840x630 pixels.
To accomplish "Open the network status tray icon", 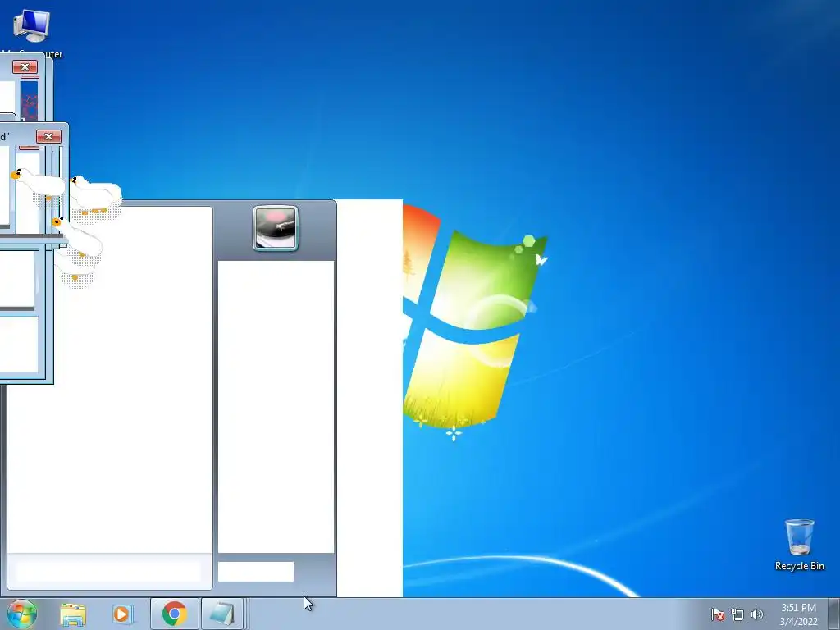I will (737, 614).
